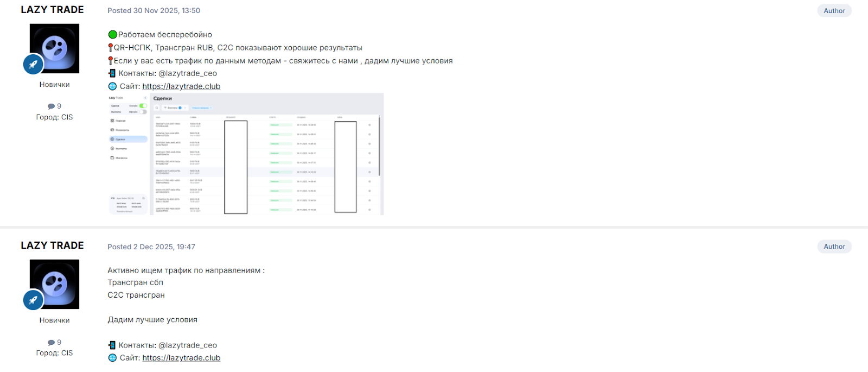Click the rocket rank badge on first avatar
Image resolution: width=868 pixels, height=372 pixels.
coord(33,64)
